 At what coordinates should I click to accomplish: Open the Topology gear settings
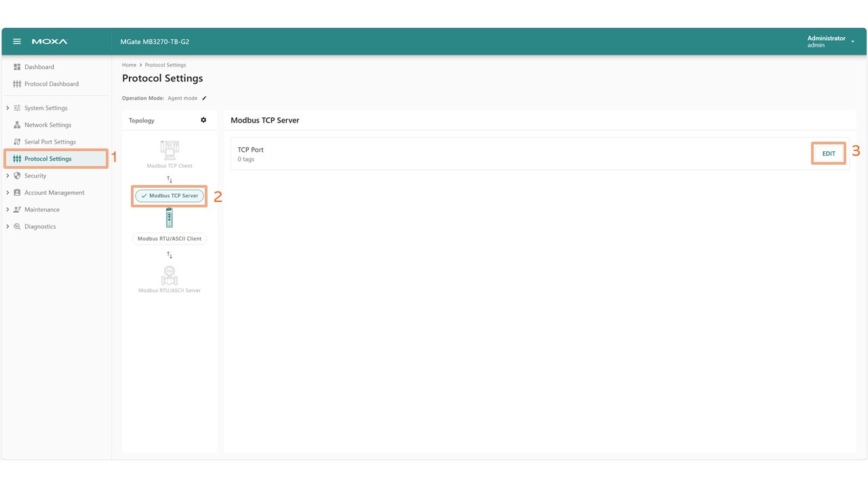203,120
